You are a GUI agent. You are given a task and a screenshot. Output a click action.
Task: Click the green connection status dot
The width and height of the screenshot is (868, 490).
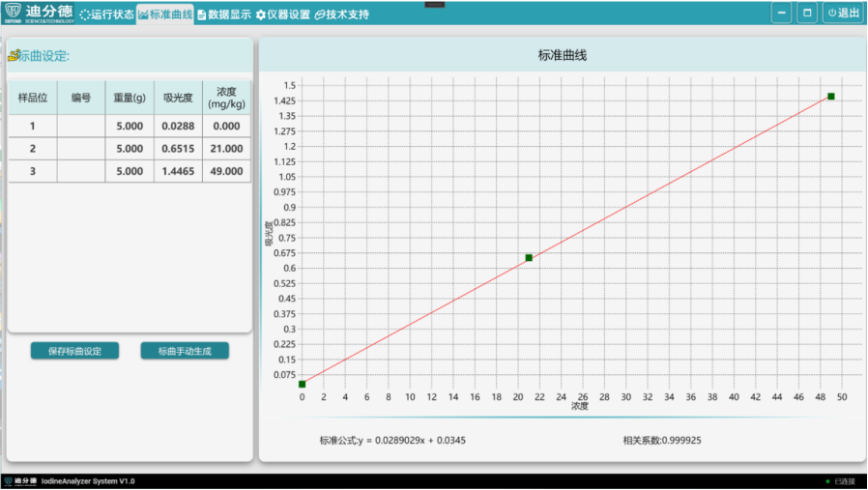pyautogui.click(x=827, y=481)
